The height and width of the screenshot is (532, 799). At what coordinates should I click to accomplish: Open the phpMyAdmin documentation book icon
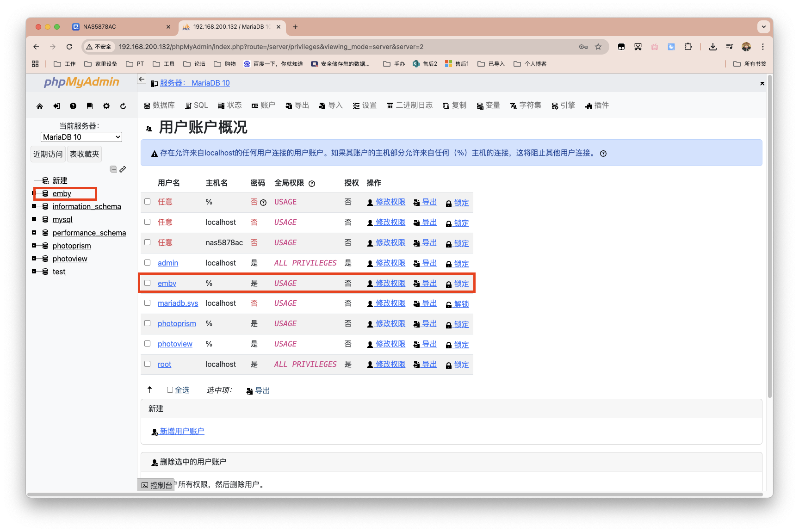coord(90,106)
